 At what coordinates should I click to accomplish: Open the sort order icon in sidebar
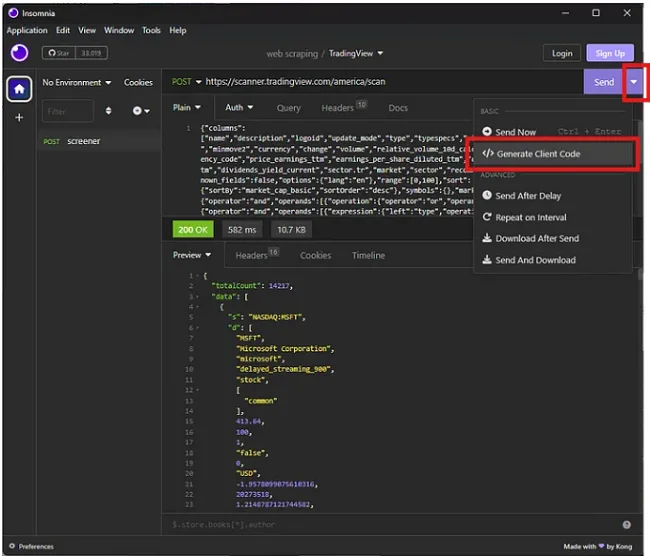pyautogui.click(x=109, y=111)
